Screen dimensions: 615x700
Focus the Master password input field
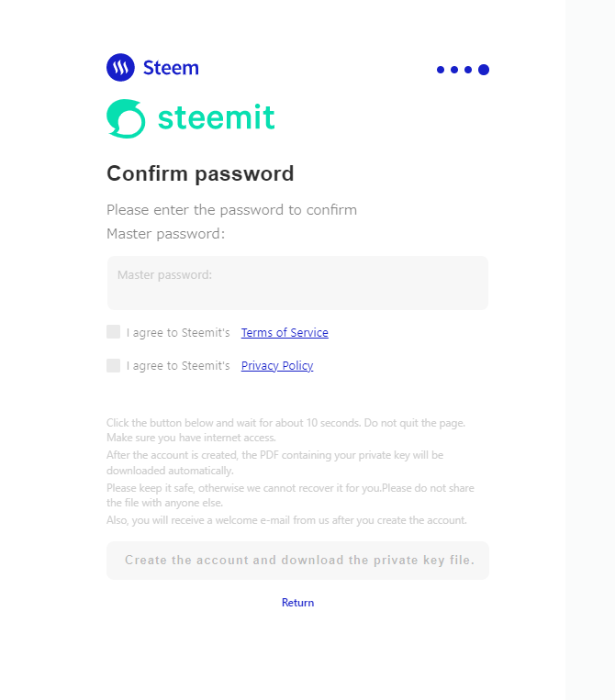[297, 284]
